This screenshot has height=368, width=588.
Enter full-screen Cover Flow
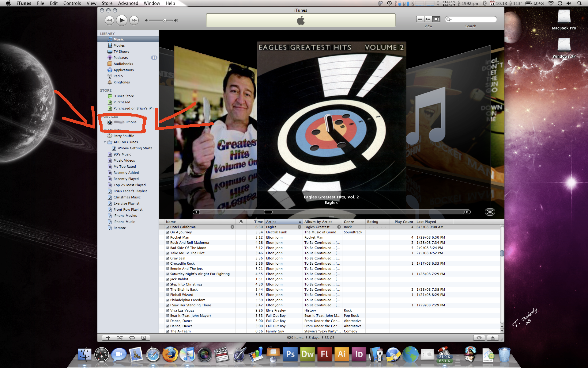pyautogui.click(x=490, y=212)
